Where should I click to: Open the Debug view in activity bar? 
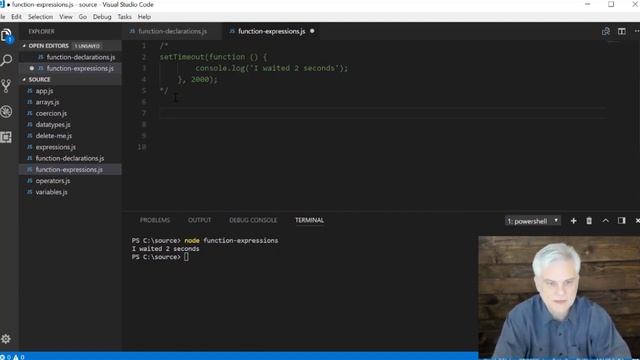point(7,111)
